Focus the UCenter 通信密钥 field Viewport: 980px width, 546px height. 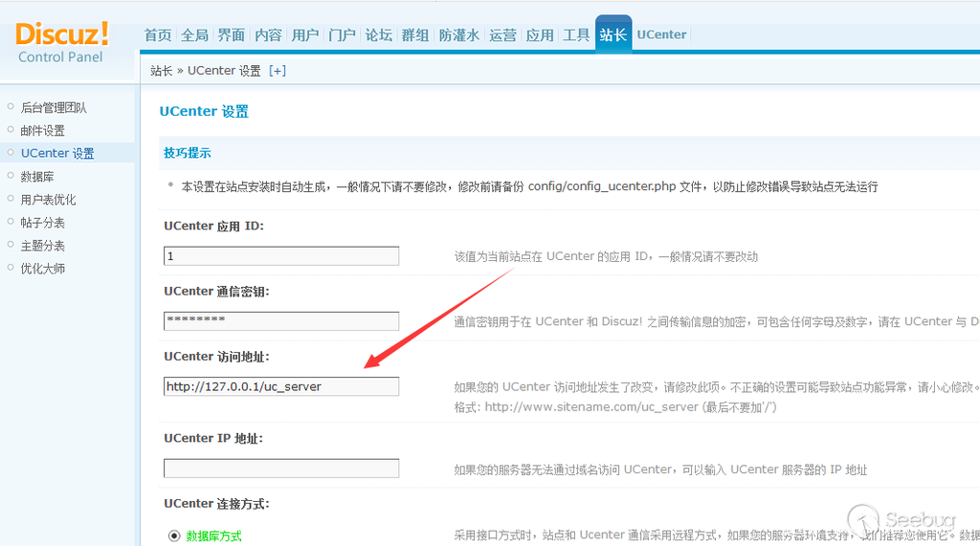point(281,321)
